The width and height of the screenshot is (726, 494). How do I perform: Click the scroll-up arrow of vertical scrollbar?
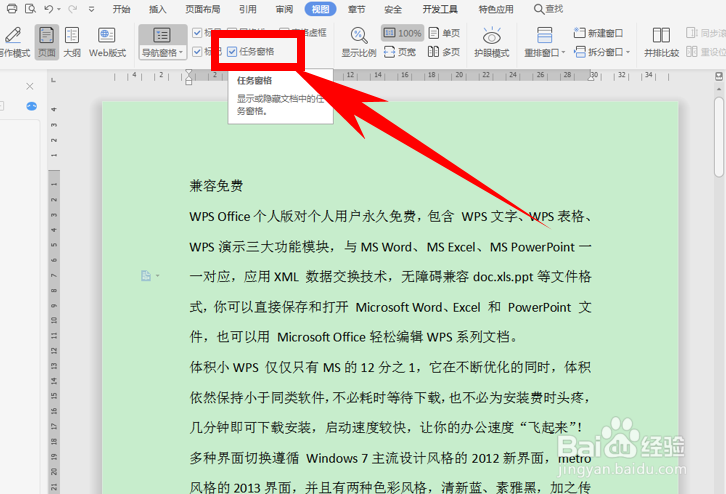[x=719, y=88]
